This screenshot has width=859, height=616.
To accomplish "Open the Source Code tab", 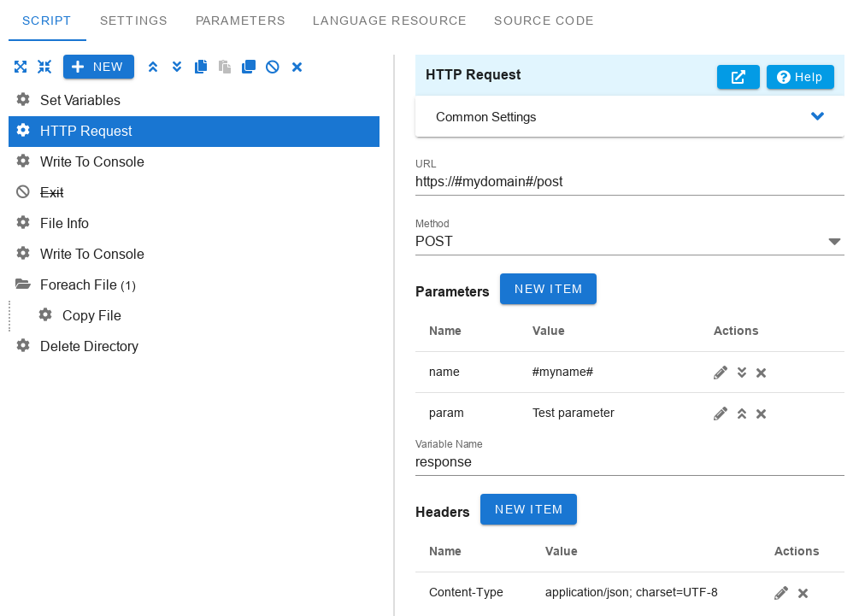I will 544,21.
